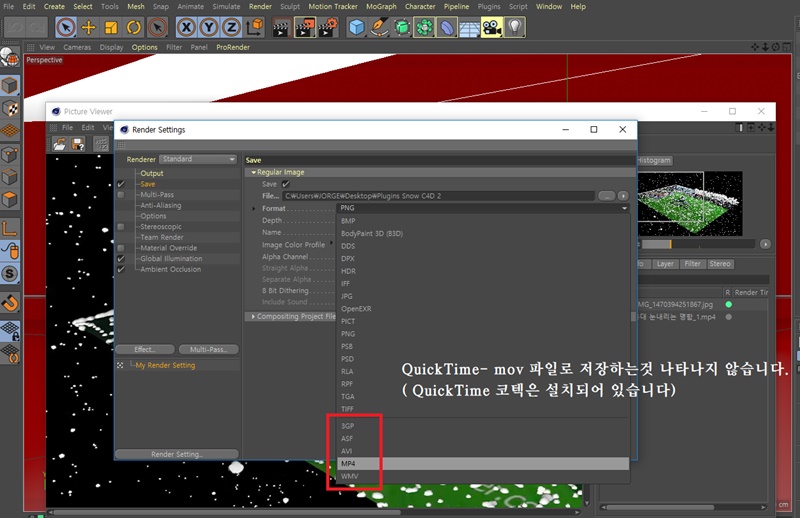Click the file browse ... button

[607, 196]
